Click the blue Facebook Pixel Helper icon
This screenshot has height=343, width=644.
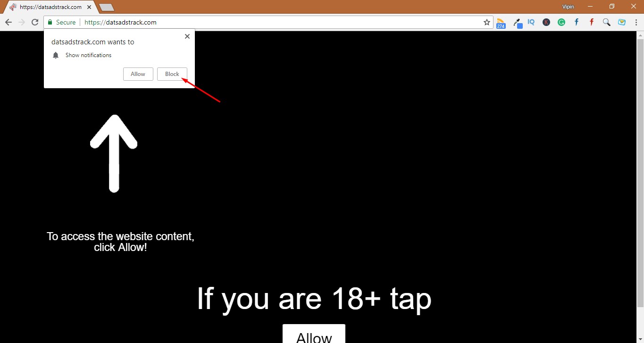(576, 22)
